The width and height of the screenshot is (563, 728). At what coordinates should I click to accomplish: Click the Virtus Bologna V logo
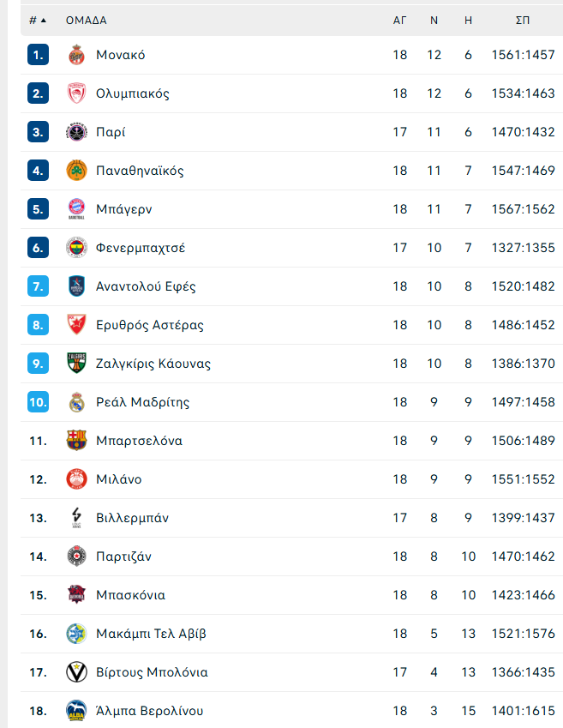pyautogui.click(x=76, y=671)
